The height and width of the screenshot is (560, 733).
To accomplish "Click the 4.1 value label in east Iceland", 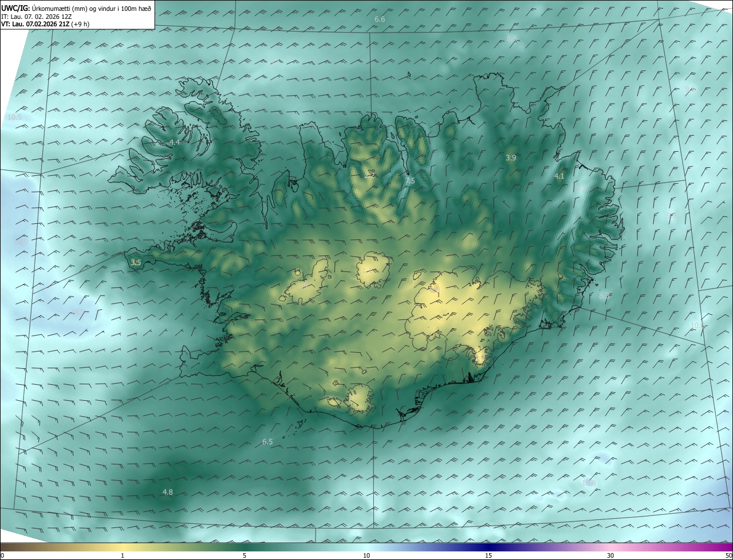I will [559, 176].
